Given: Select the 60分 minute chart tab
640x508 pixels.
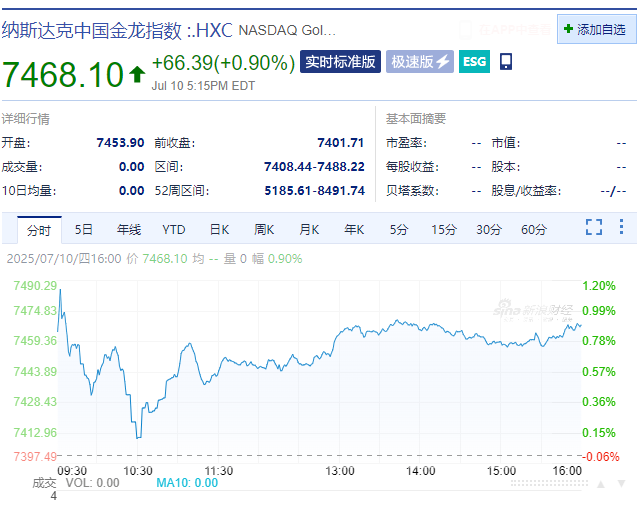Looking at the screenshot, I should point(534,230).
